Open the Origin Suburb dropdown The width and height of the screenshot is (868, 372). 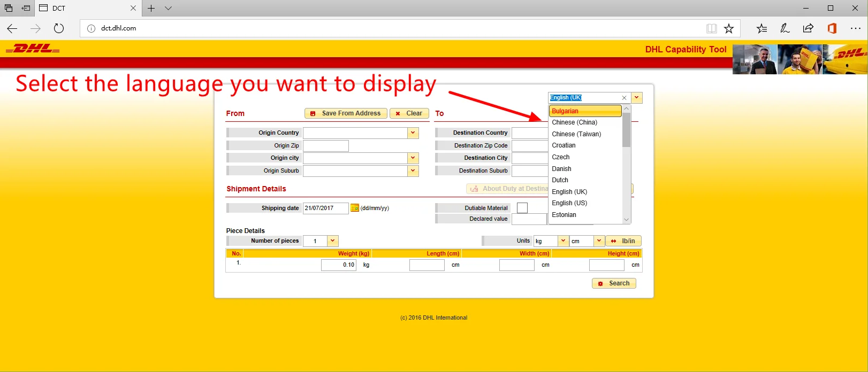click(413, 170)
